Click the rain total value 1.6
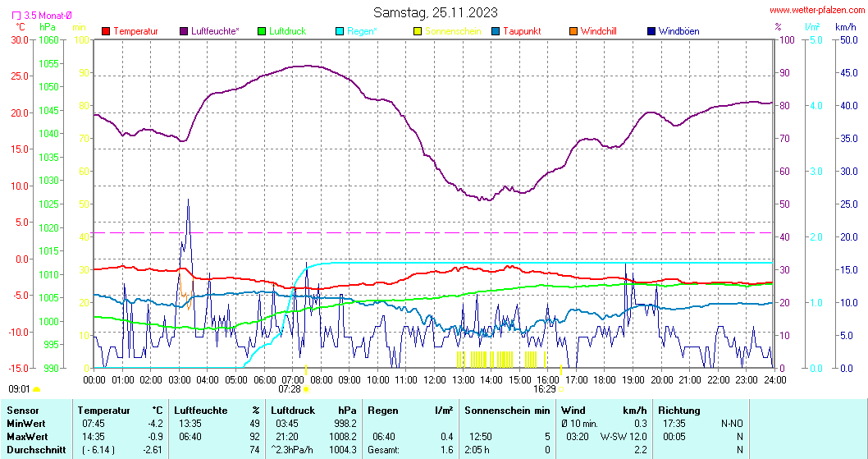The height and width of the screenshot is (459, 868). [x=447, y=450]
